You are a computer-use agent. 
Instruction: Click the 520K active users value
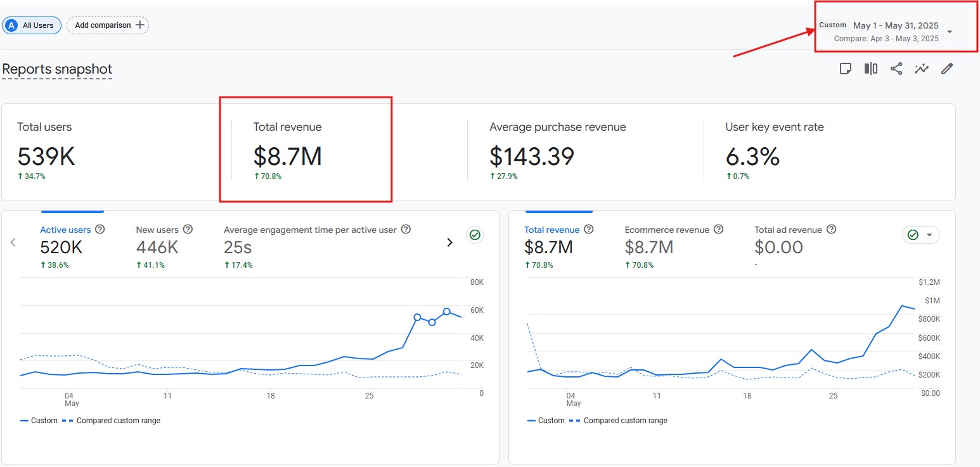pos(61,247)
